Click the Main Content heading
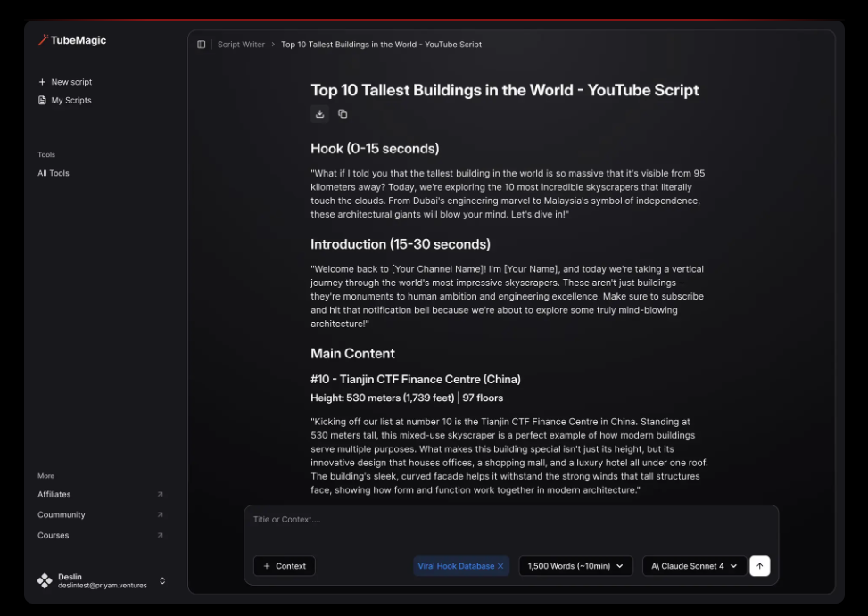 point(352,353)
